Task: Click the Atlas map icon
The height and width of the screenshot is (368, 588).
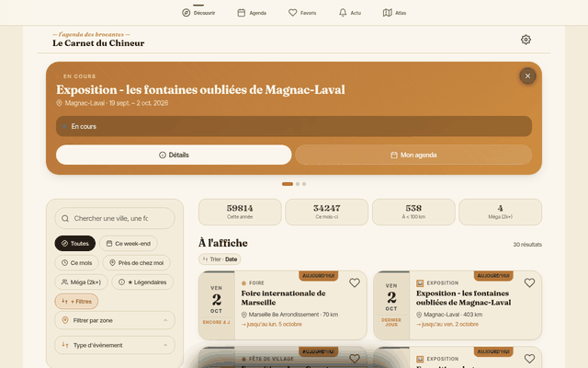Action: click(x=388, y=13)
